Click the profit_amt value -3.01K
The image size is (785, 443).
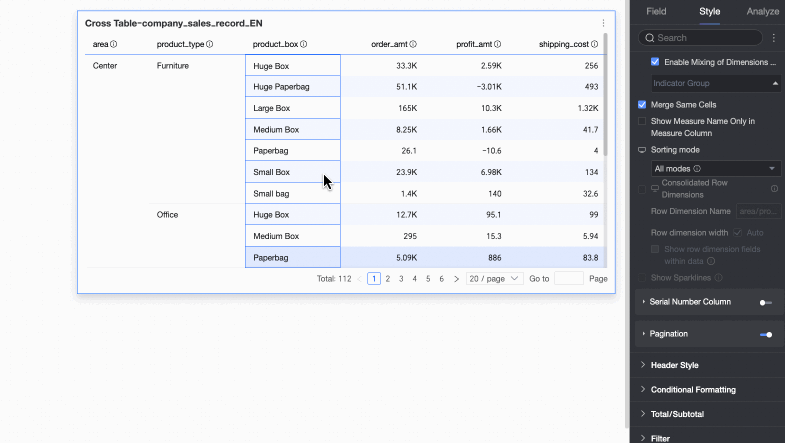[489, 87]
